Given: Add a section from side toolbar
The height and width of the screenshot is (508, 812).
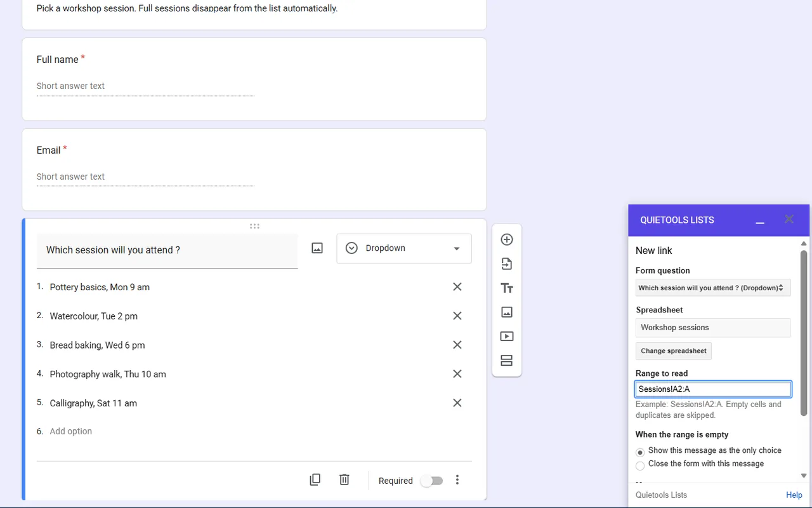Looking at the screenshot, I should pyautogui.click(x=506, y=361).
